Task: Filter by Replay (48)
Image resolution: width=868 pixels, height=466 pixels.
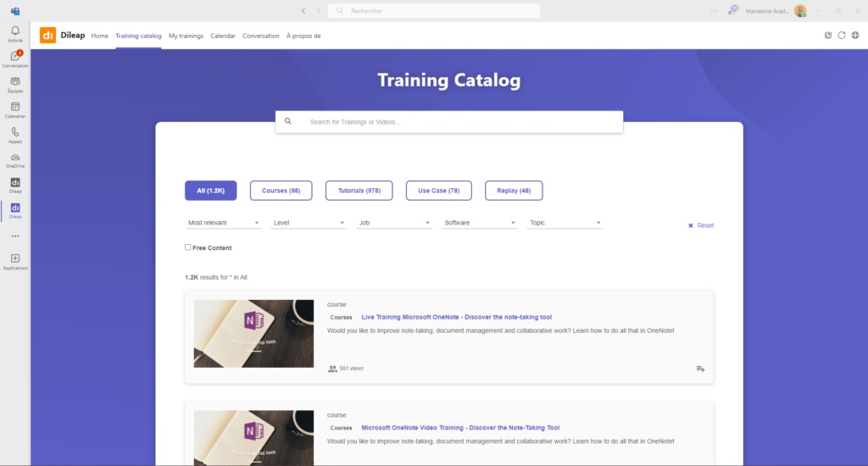Action: pyautogui.click(x=514, y=191)
